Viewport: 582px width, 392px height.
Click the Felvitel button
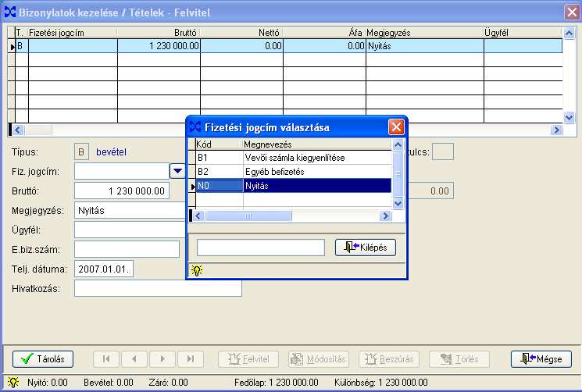coord(248,359)
